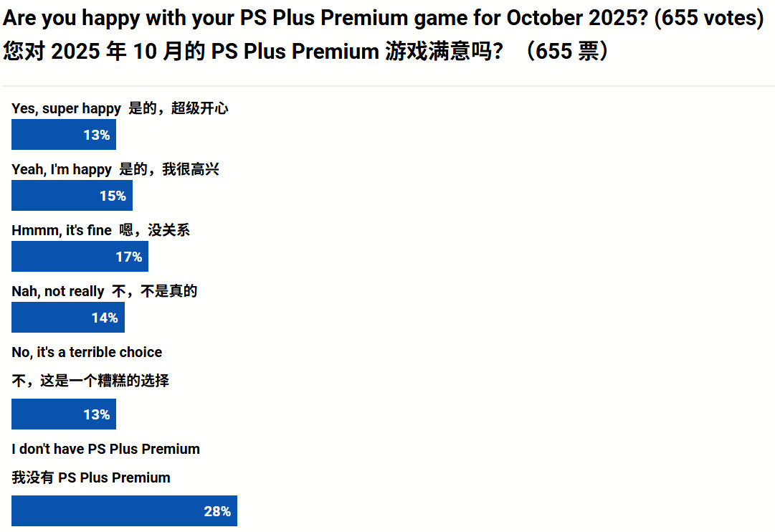775x532 pixels.
Task: Click the 28% result bar
Action: (124, 511)
